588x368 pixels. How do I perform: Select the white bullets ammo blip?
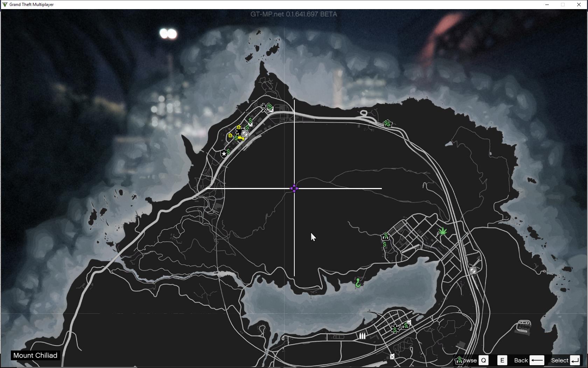click(x=362, y=336)
